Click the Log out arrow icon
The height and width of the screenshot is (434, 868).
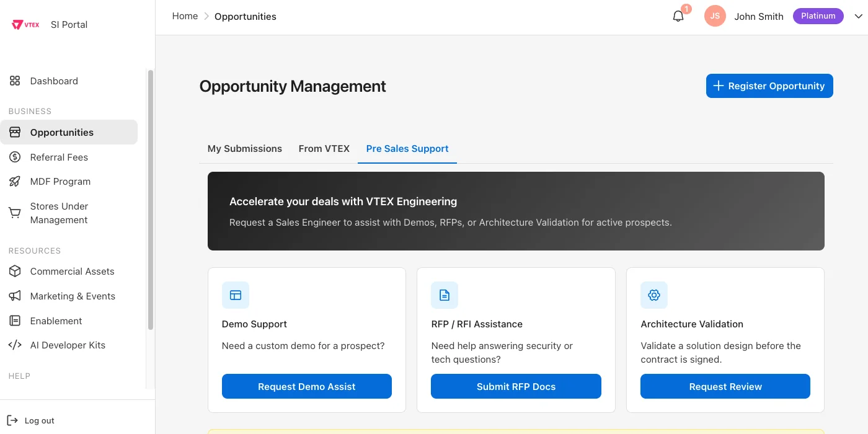(12, 420)
